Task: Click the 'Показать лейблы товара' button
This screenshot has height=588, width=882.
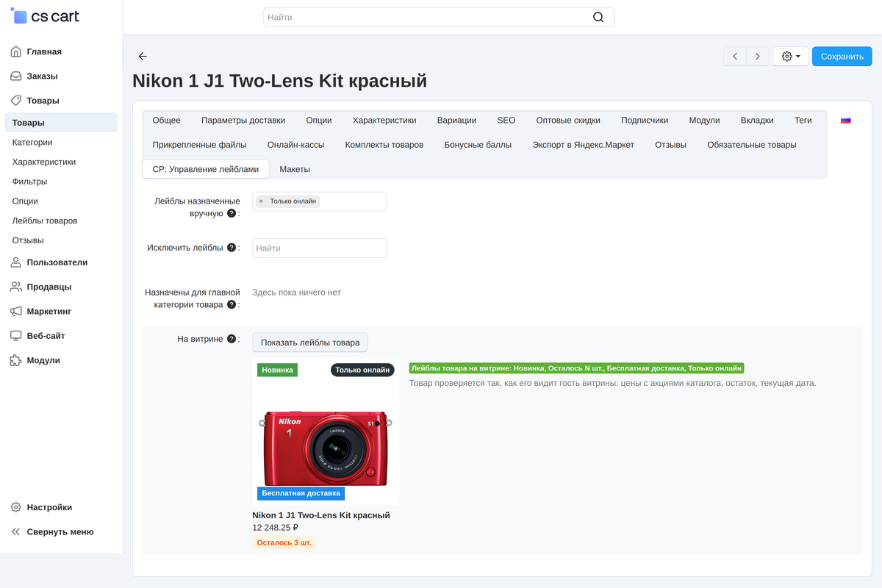Action: tap(310, 343)
